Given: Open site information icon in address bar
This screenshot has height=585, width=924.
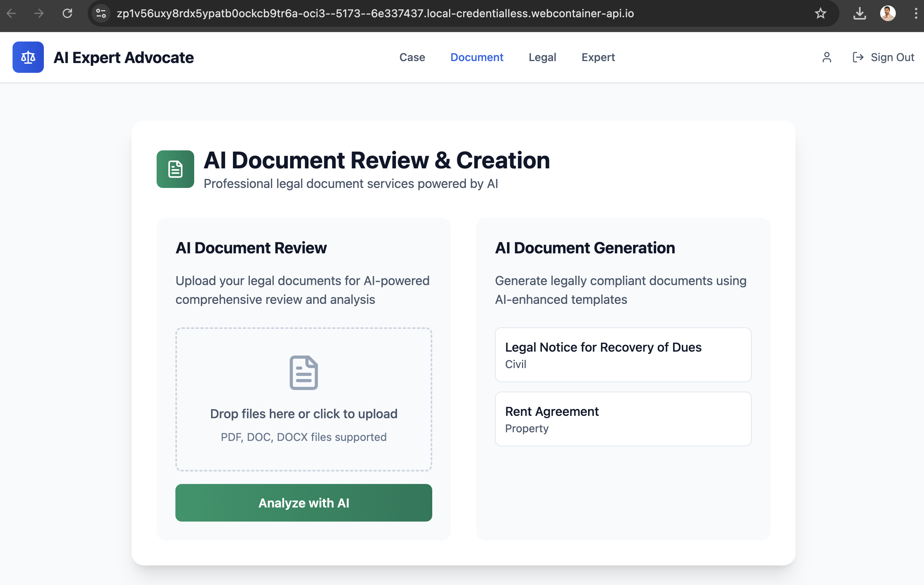Looking at the screenshot, I should pos(101,13).
